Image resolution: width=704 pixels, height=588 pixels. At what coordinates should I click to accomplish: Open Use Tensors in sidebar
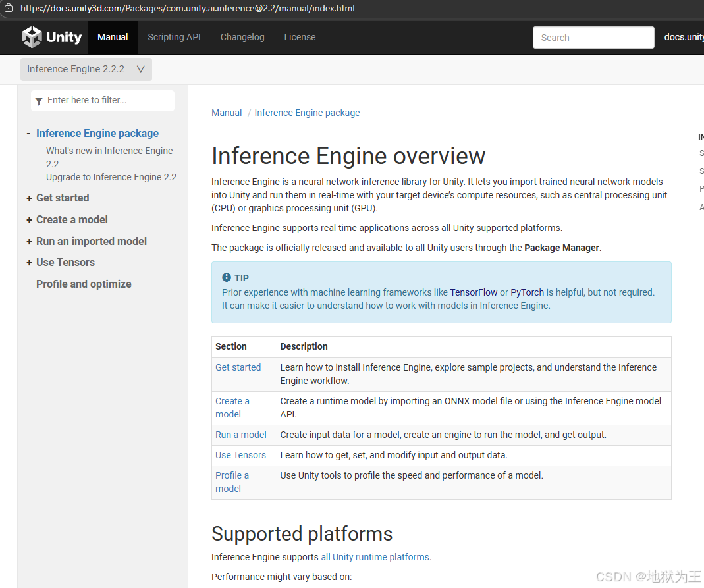click(x=66, y=262)
